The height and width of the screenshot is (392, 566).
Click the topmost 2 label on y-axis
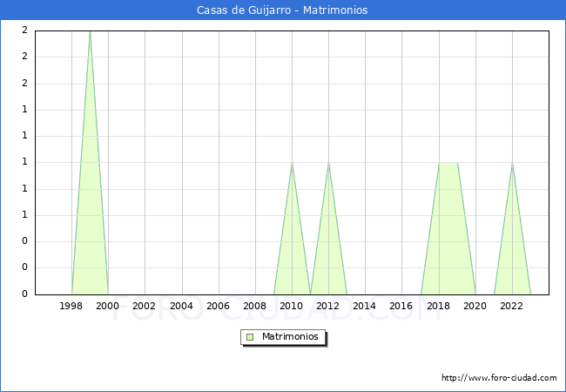pos(24,30)
